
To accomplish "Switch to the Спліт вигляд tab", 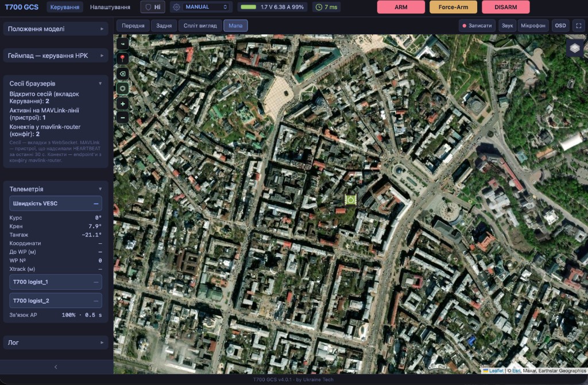I will pyautogui.click(x=200, y=25).
